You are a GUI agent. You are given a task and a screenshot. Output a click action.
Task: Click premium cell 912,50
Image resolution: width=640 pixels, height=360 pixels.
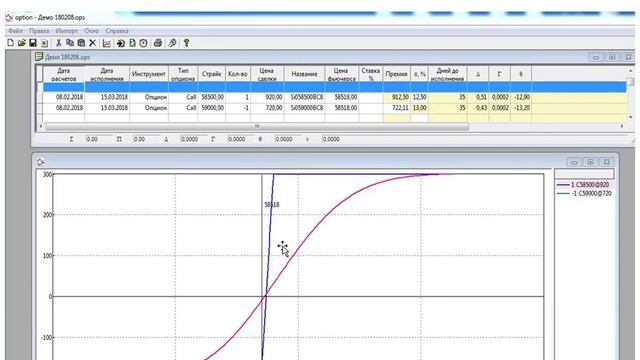coord(397,97)
